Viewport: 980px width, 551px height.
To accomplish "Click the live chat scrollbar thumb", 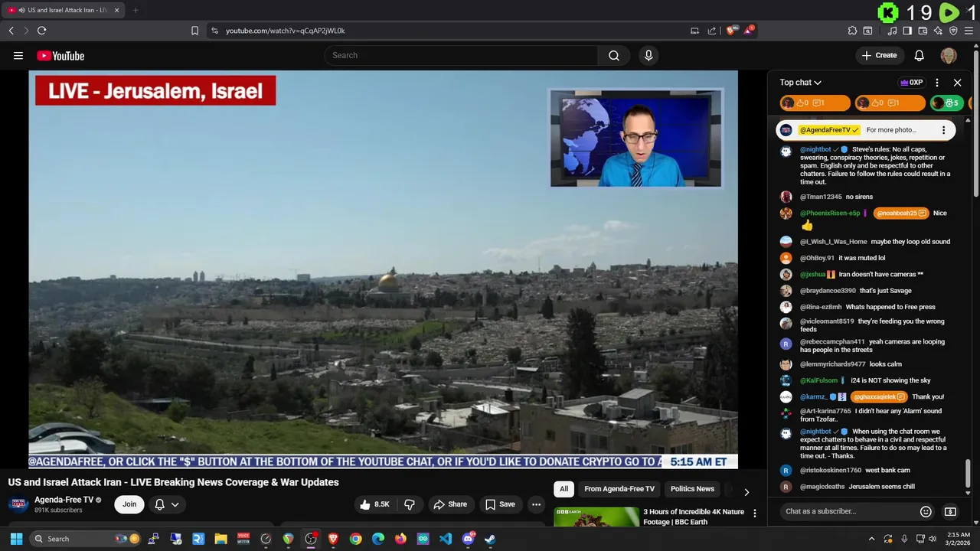I will [968, 474].
